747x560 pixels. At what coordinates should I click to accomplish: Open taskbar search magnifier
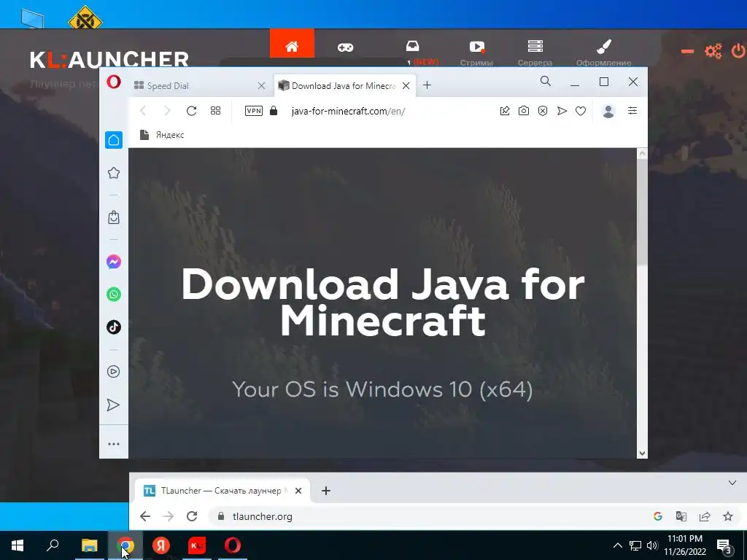click(53, 545)
